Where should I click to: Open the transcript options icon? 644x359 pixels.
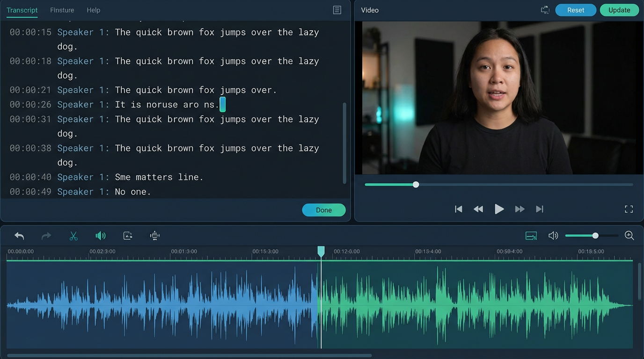[337, 10]
